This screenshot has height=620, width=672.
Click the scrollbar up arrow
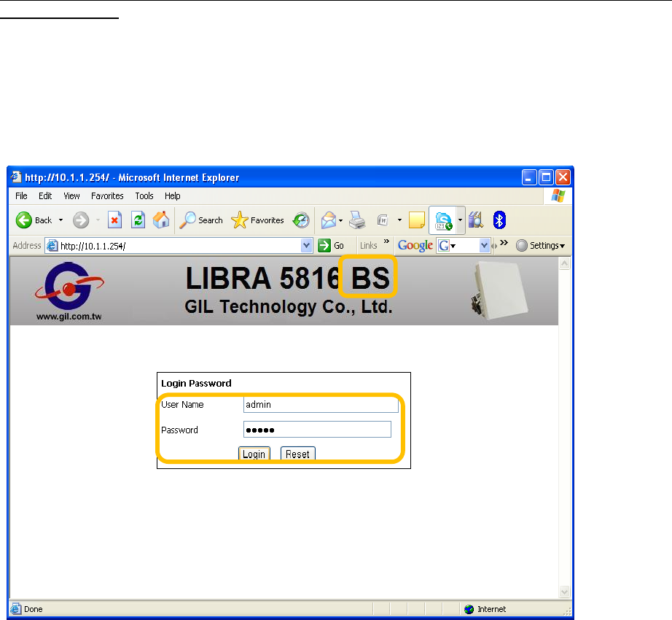564,264
